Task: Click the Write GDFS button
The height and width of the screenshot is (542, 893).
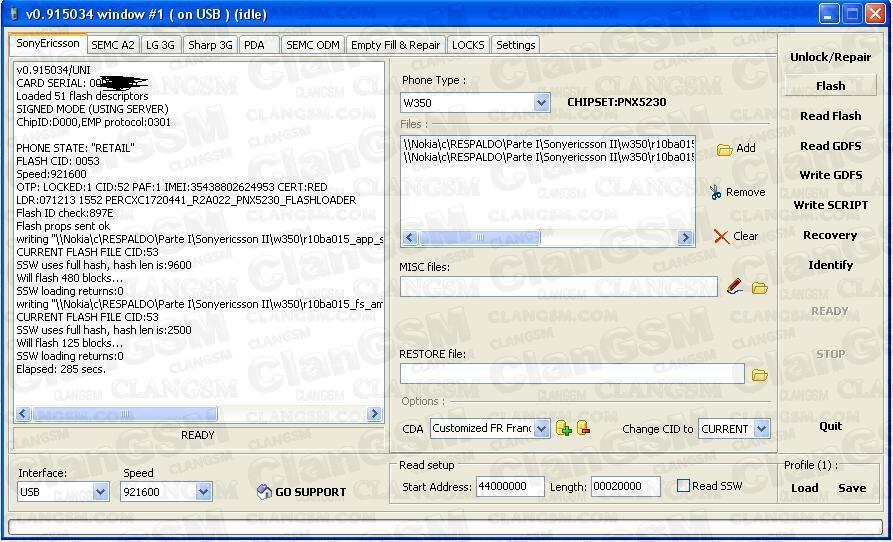Action: point(830,175)
